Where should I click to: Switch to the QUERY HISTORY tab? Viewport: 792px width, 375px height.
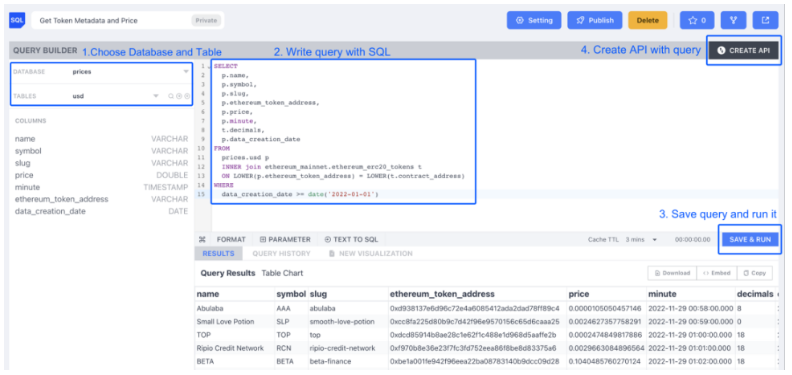281,253
